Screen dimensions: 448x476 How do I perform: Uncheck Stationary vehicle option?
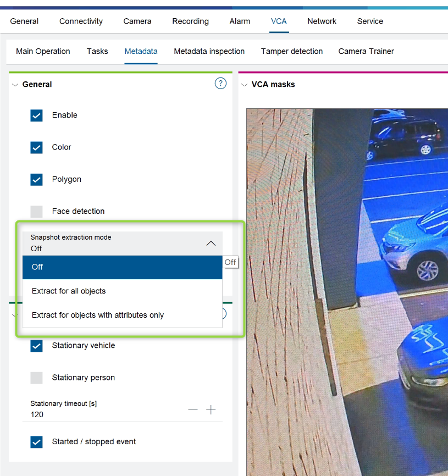tap(36, 346)
